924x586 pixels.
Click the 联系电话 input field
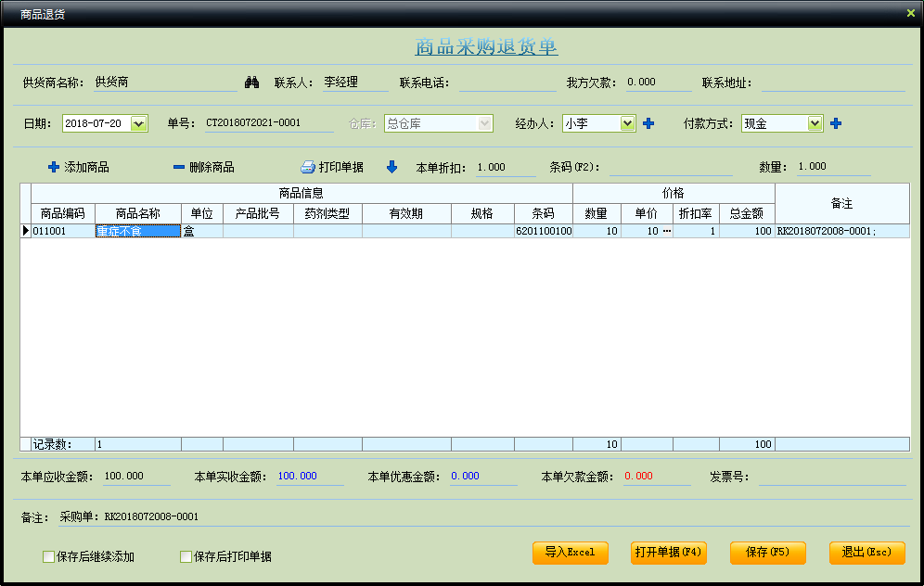[507, 83]
